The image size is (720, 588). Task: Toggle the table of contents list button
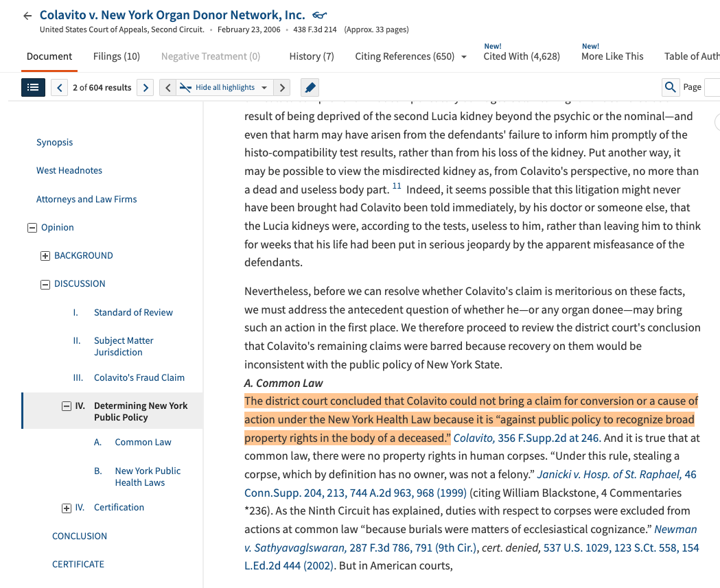click(x=33, y=87)
